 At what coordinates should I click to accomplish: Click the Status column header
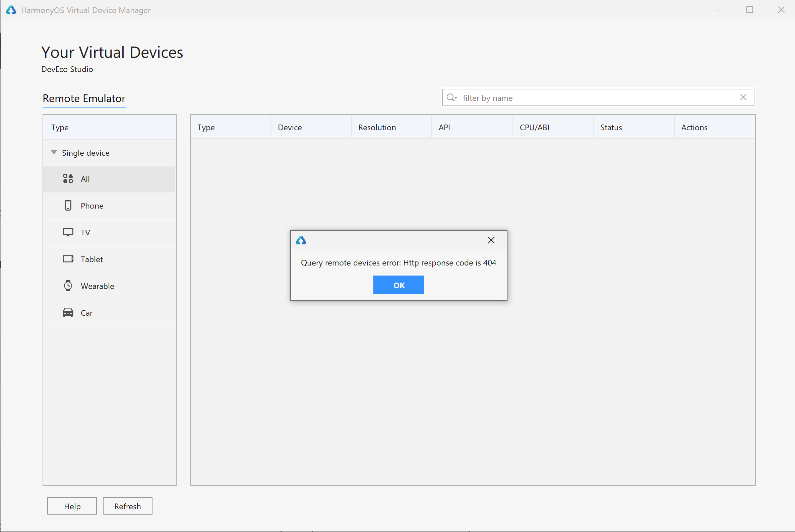point(611,127)
